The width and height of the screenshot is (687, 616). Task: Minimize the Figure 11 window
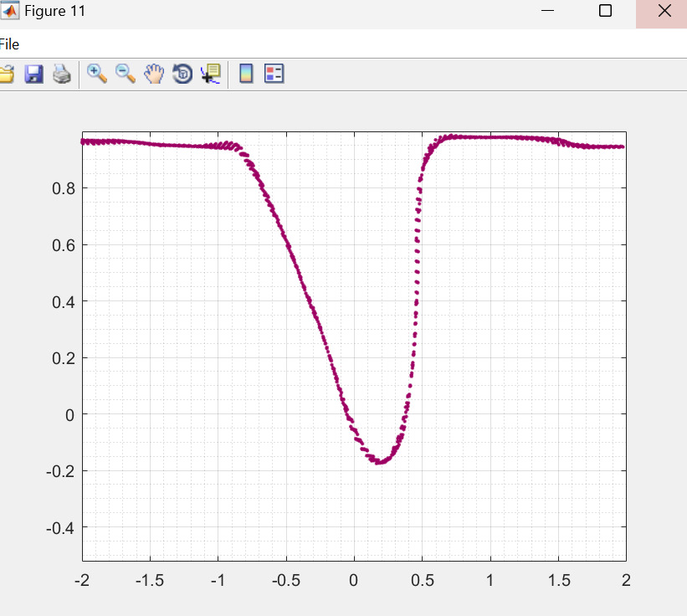point(548,11)
